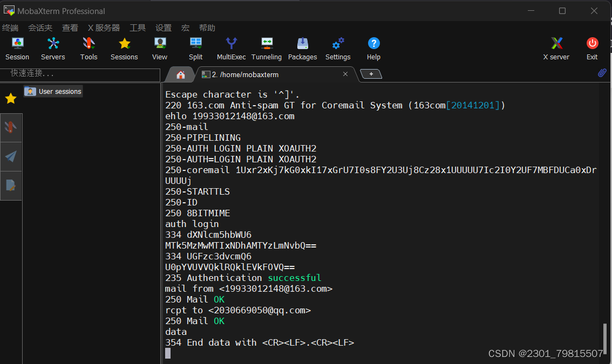Image resolution: width=612 pixels, height=364 pixels.
Task: Maximize the MobaXterm window
Action: (562, 11)
